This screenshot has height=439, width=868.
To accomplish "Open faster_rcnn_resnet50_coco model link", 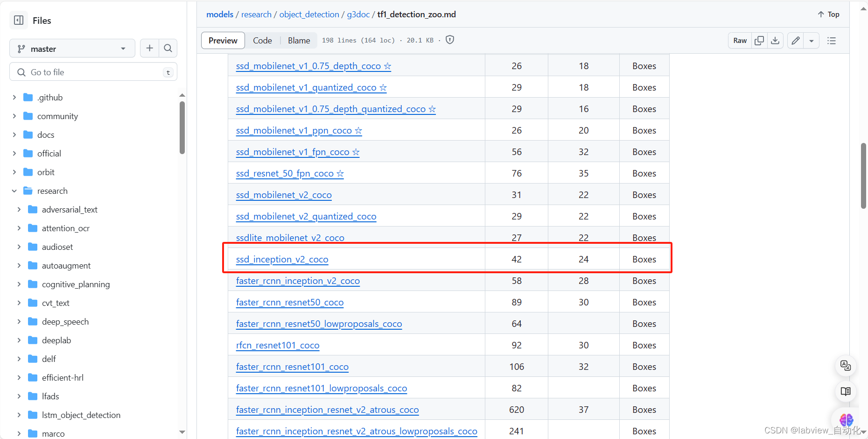I will click(x=290, y=302).
